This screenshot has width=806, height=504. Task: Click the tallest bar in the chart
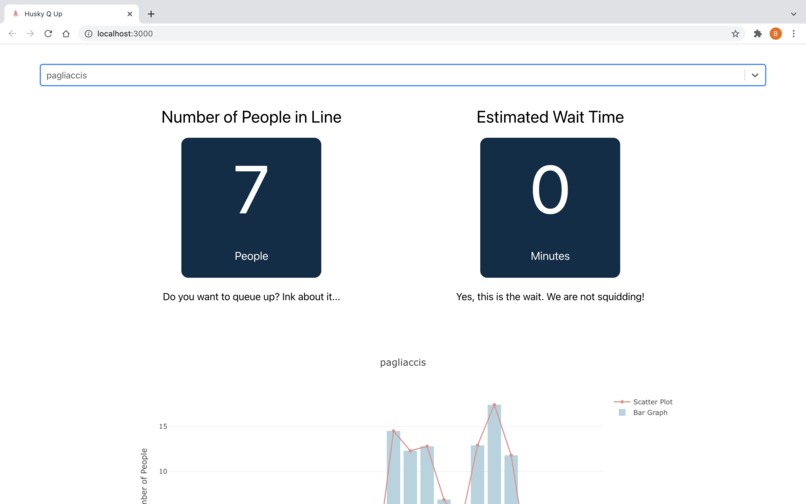pyautogui.click(x=494, y=454)
